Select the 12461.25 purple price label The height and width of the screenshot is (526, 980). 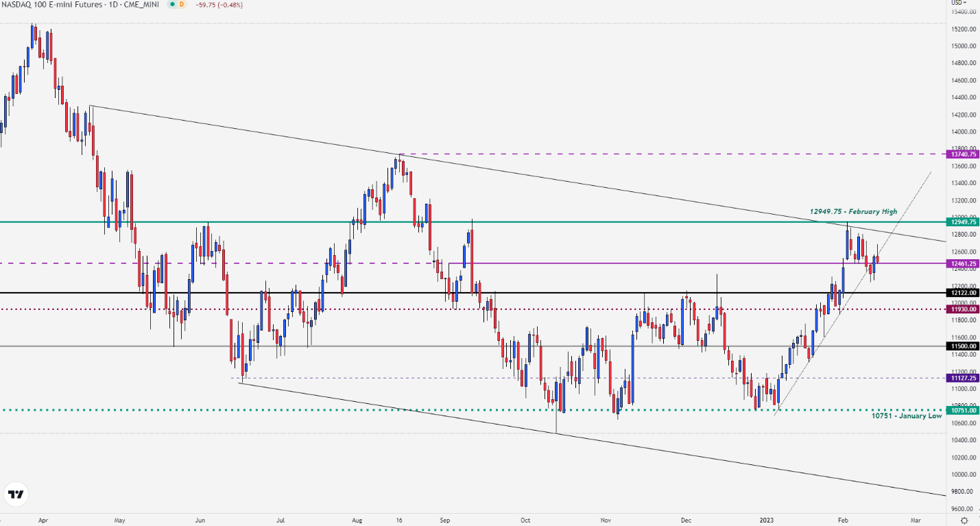(961, 263)
